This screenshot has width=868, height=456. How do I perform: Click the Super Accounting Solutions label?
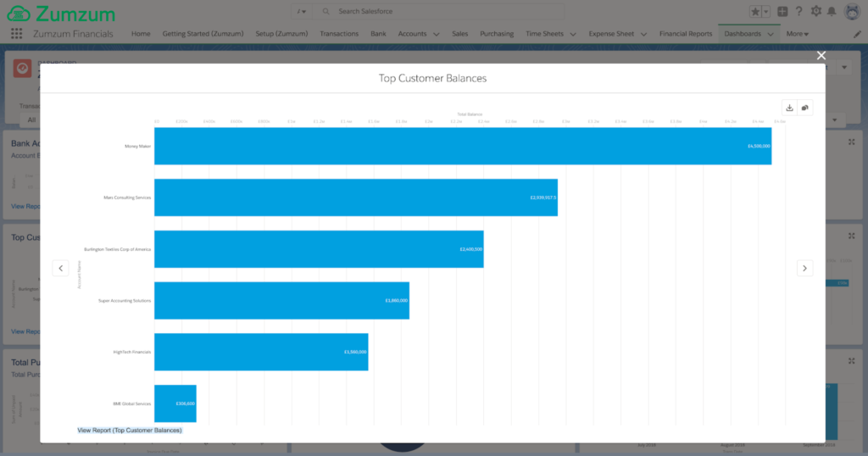tap(125, 301)
